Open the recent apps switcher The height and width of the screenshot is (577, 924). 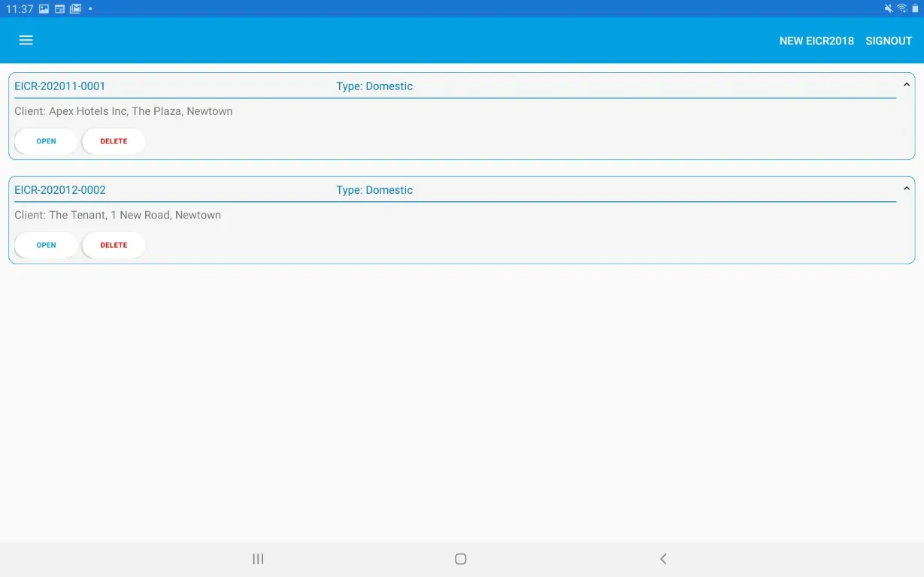point(258,559)
